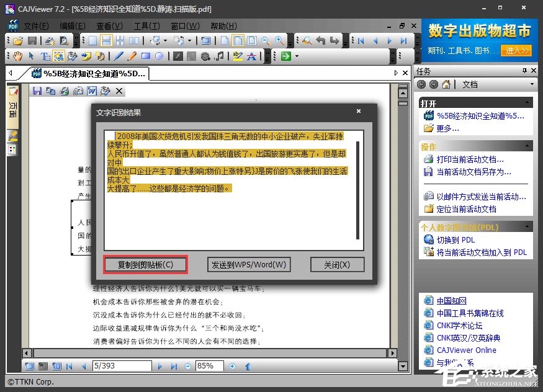Select the Hand pan tool
Viewport: 543px width, 392px height.
coord(17,56)
